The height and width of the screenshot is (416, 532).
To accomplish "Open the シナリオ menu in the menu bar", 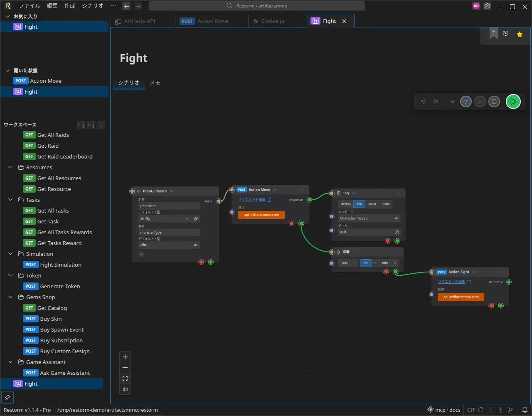I will pos(93,6).
